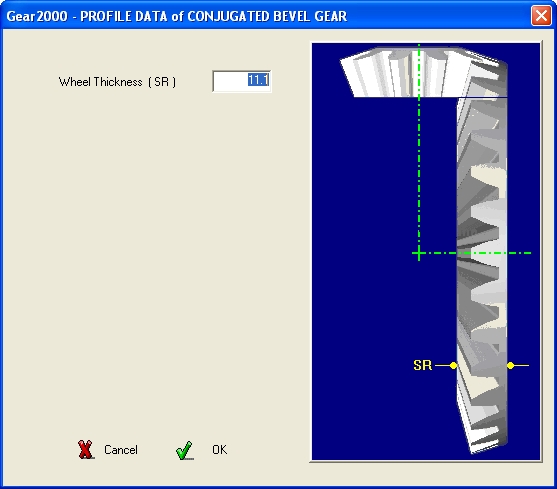Click the highlighted 11.1 value
Screen dimensions: 557x489
pyautogui.click(x=258, y=80)
